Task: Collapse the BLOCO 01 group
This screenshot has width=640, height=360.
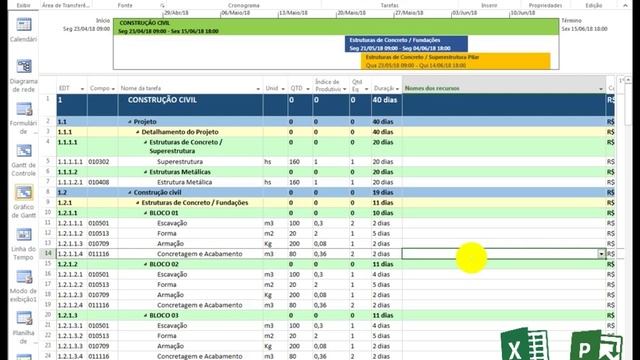Action: pyautogui.click(x=145, y=213)
